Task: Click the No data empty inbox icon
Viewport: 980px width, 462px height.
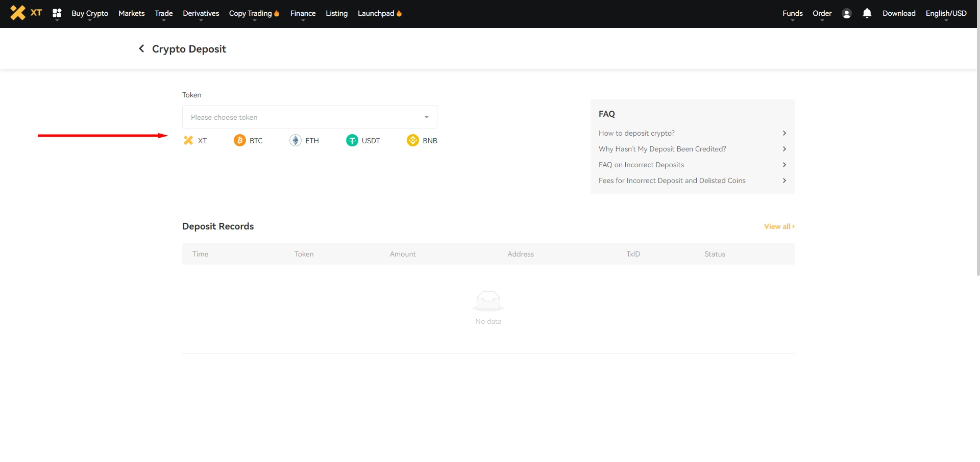Action: coord(488,301)
